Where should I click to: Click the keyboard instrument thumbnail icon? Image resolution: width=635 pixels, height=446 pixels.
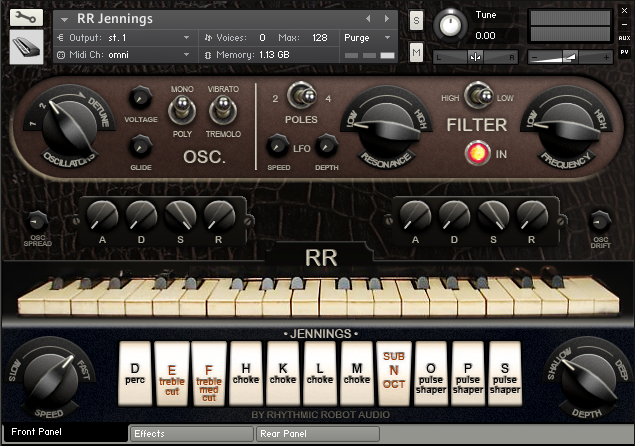pyautogui.click(x=26, y=47)
